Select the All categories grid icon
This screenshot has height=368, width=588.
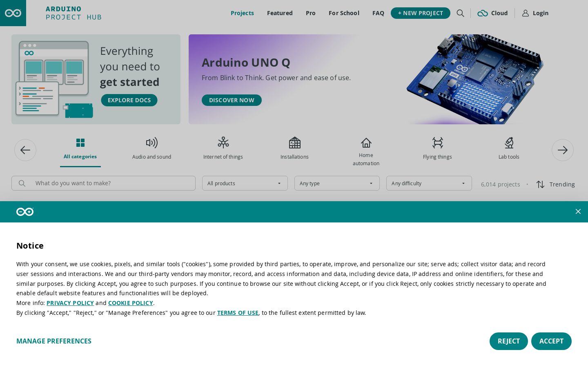pyautogui.click(x=80, y=143)
